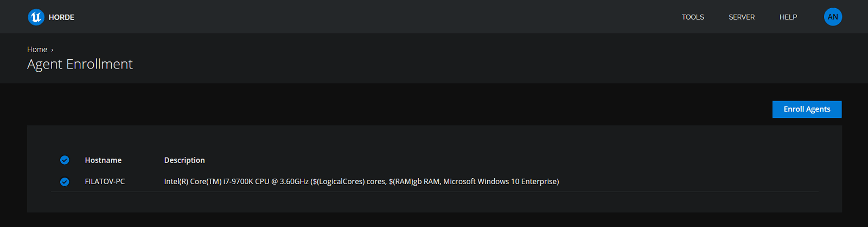Go to the Home breadcrumb link

(37, 49)
